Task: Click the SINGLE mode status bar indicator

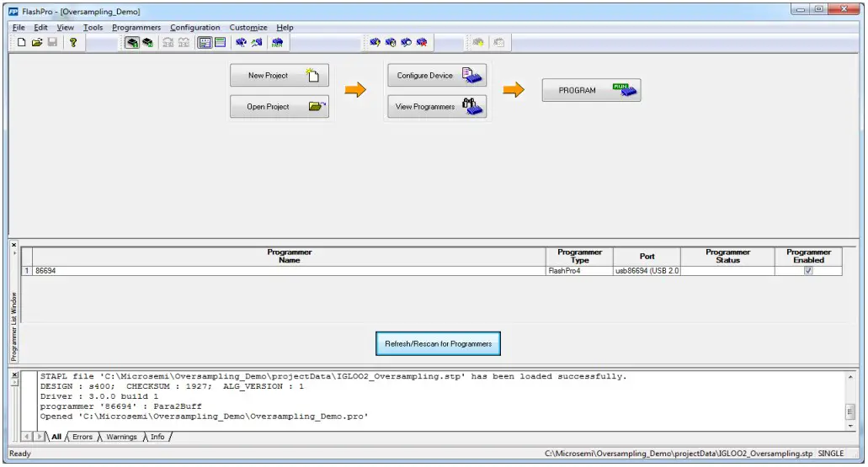Action: (x=830, y=454)
